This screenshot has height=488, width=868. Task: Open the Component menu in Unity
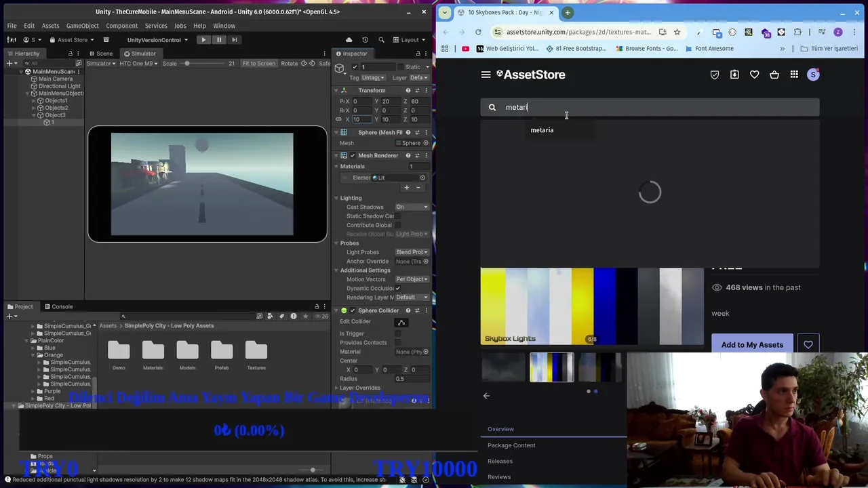pos(121,26)
